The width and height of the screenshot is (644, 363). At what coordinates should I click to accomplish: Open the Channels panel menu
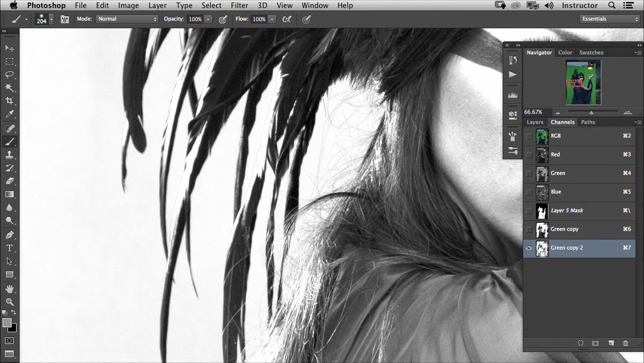click(x=638, y=122)
